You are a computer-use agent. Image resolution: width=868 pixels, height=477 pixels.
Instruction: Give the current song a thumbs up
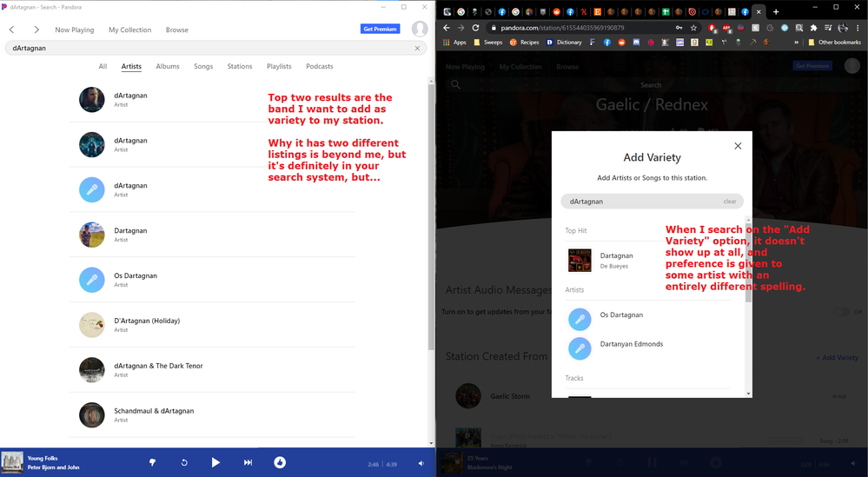pyautogui.click(x=280, y=462)
